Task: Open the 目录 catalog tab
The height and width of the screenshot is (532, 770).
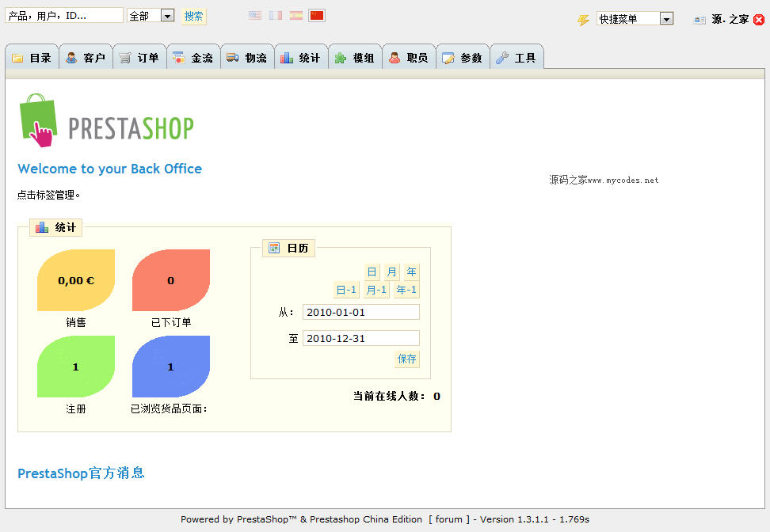Action: [x=32, y=58]
